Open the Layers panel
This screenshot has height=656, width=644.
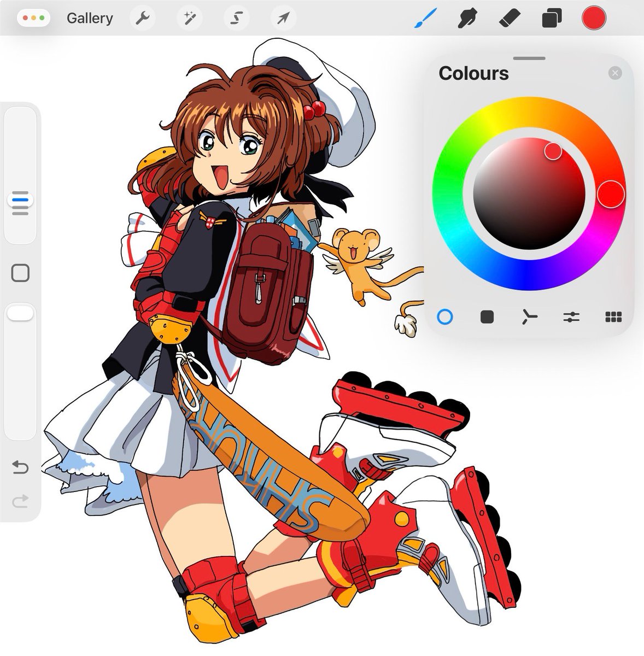pos(552,19)
